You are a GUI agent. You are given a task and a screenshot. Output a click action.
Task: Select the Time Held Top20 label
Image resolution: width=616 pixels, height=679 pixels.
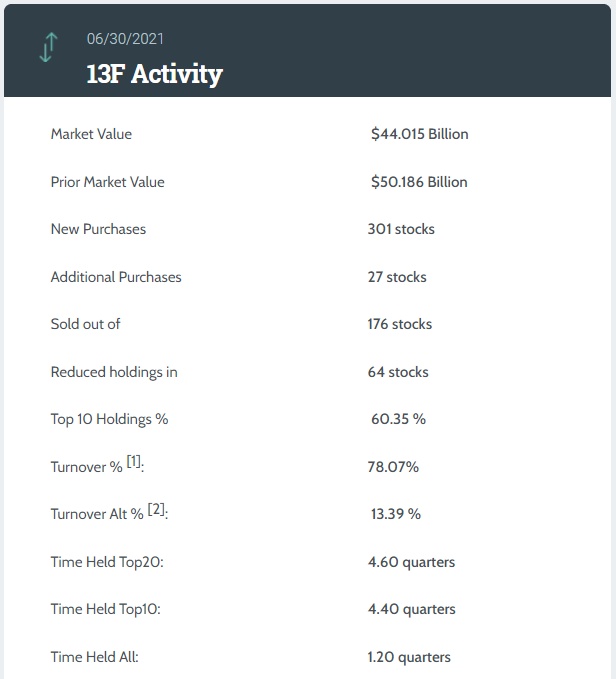click(106, 562)
